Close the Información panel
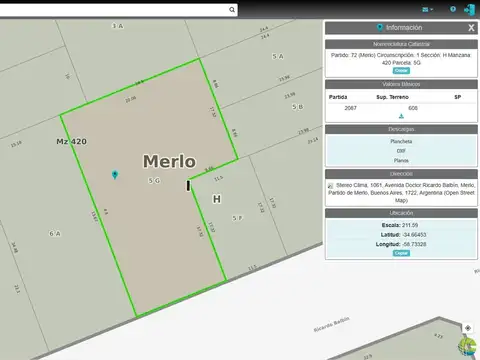The width and height of the screenshot is (480, 360). click(471, 28)
